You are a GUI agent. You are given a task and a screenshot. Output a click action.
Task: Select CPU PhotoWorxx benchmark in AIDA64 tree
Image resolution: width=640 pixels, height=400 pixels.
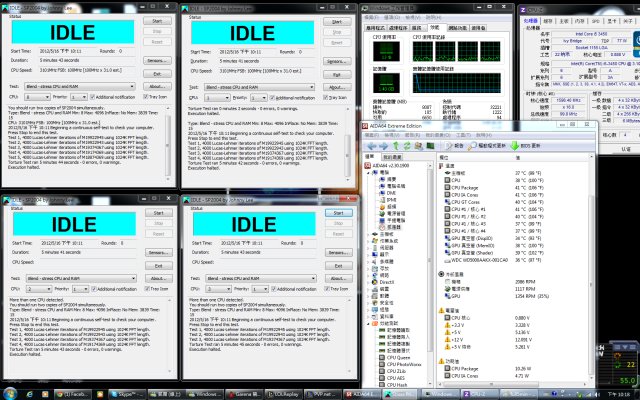pyautogui.click(x=400, y=364)
